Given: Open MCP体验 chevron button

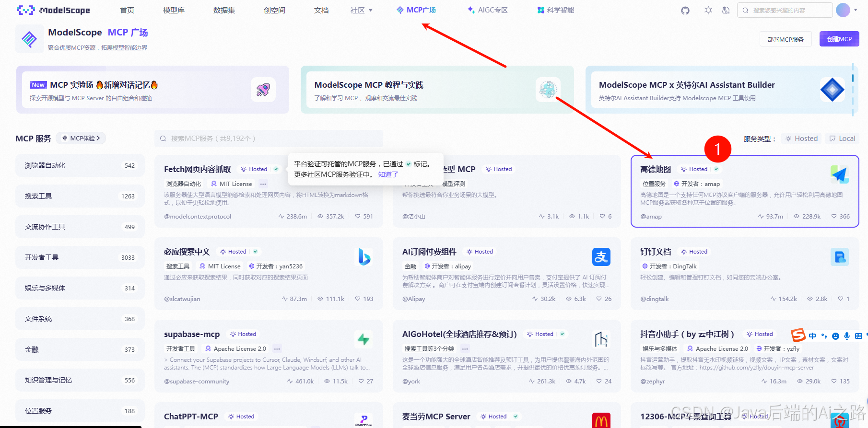Looking at the screenshot, I should tap(81, 139).
